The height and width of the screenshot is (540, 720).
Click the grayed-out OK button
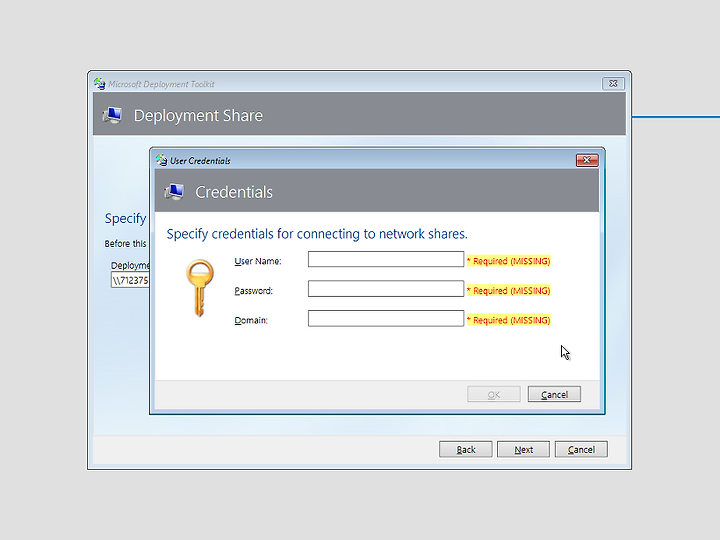tap(494, 394)
